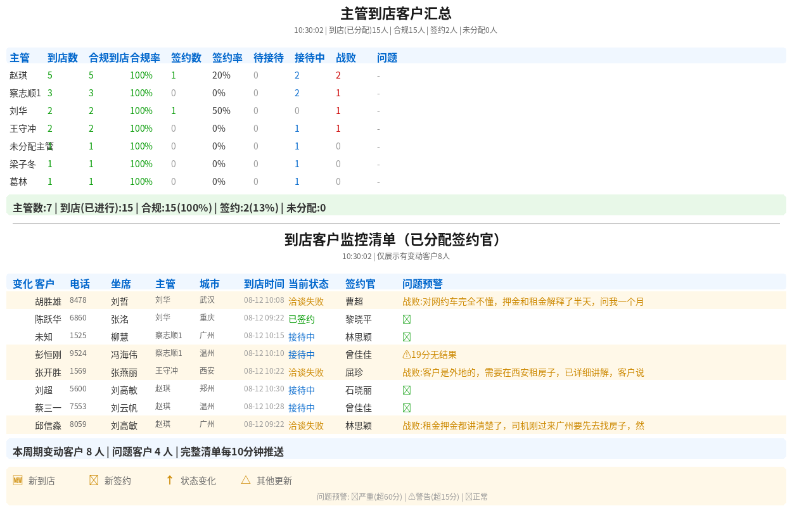Click phone number 8478
The height and width of the screenshot is (532, 792).
[x=78, y=300]
